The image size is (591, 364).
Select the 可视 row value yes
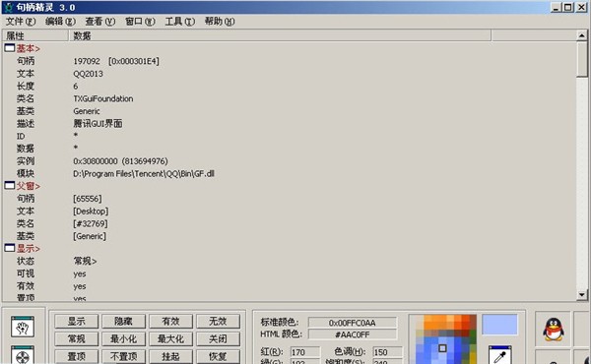[80, 273]
